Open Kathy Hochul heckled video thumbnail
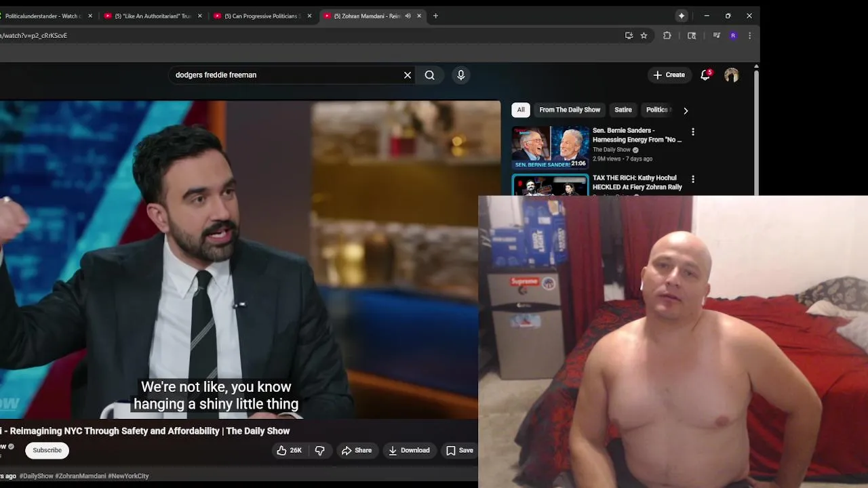868x488 pixels. coord(550,185)
